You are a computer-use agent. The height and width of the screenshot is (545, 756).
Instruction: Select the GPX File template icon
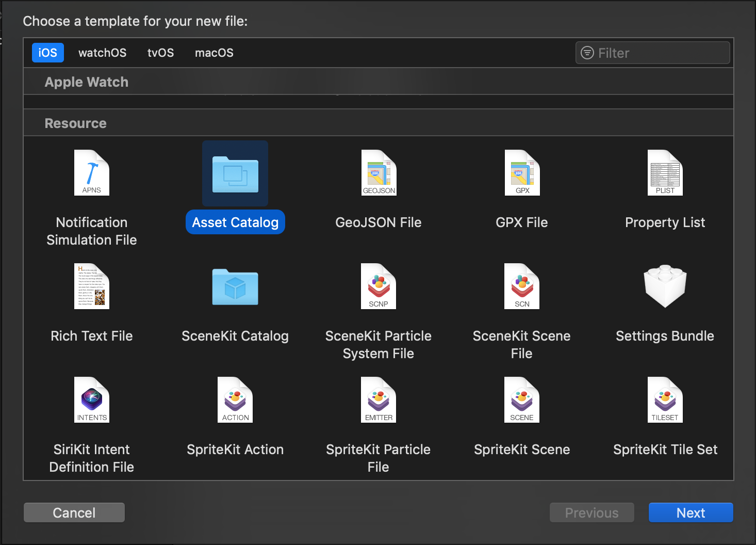point(522,173)
